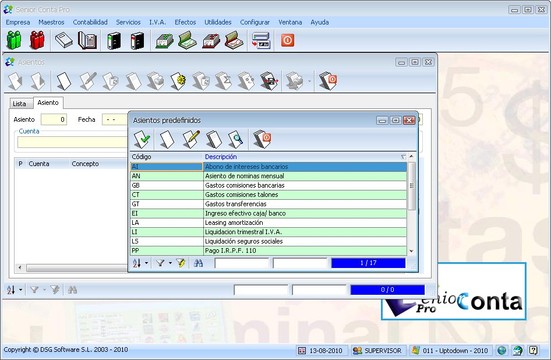Open the Contabilidad menu
The image size is (551, 360).
90,22
